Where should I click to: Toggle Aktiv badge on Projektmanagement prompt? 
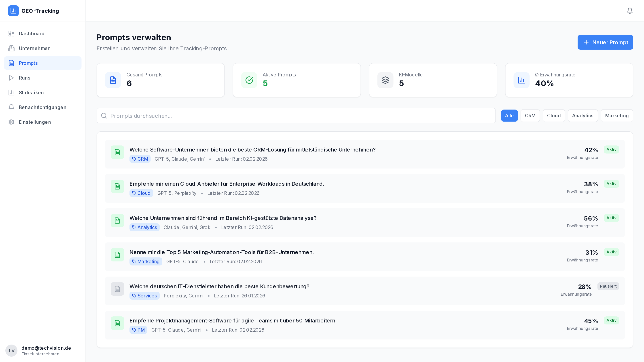coord(611,320)
